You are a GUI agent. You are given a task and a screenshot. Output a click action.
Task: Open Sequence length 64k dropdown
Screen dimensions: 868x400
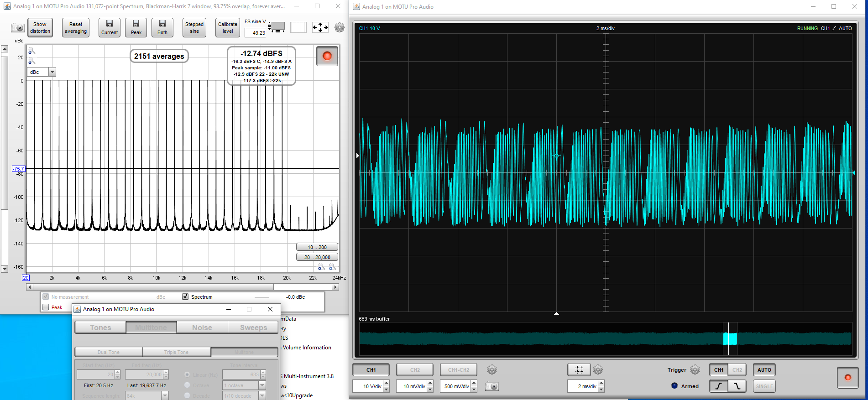[165, 395]
